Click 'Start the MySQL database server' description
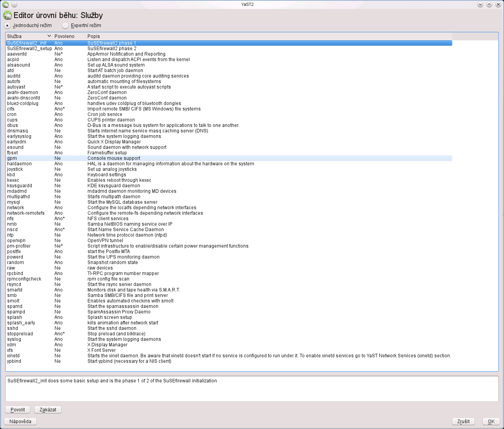The height and width of the screenshot is (429, 504). [x=122, y=202]
